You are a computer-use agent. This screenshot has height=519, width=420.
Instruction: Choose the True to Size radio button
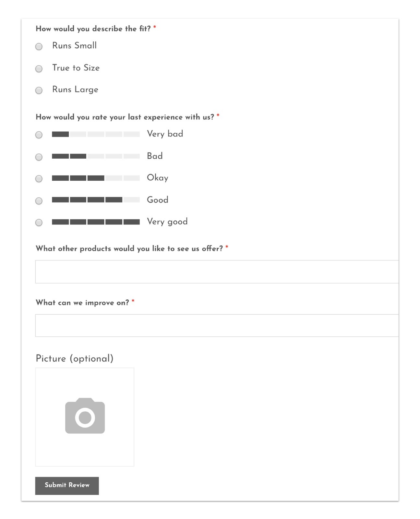pyautogui.click(x=39, y=69)
